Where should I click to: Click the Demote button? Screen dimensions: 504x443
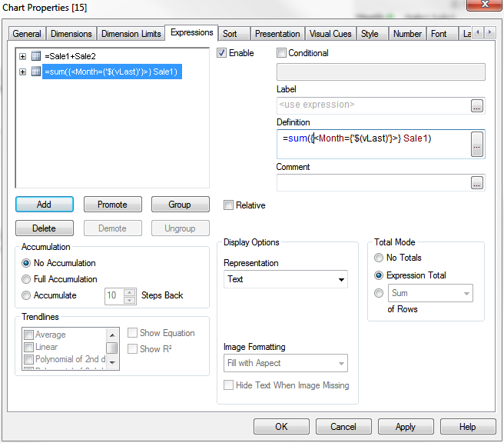coord(112,228)
